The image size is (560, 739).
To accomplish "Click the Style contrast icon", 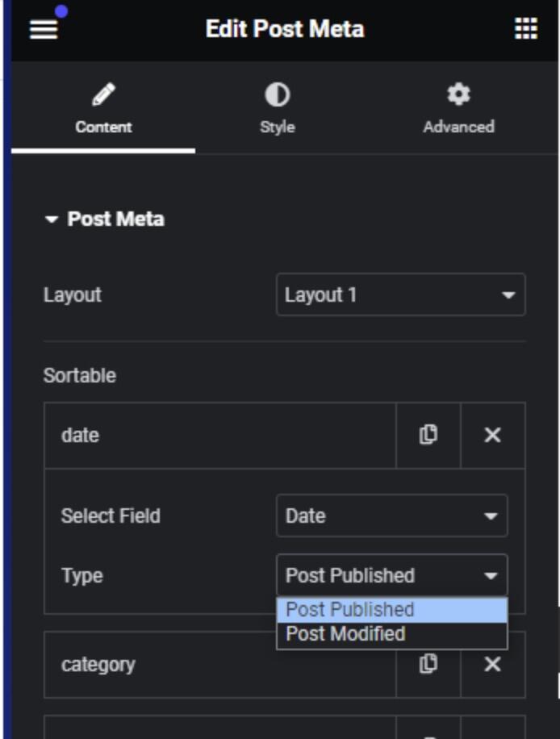I will pos(277,96).
